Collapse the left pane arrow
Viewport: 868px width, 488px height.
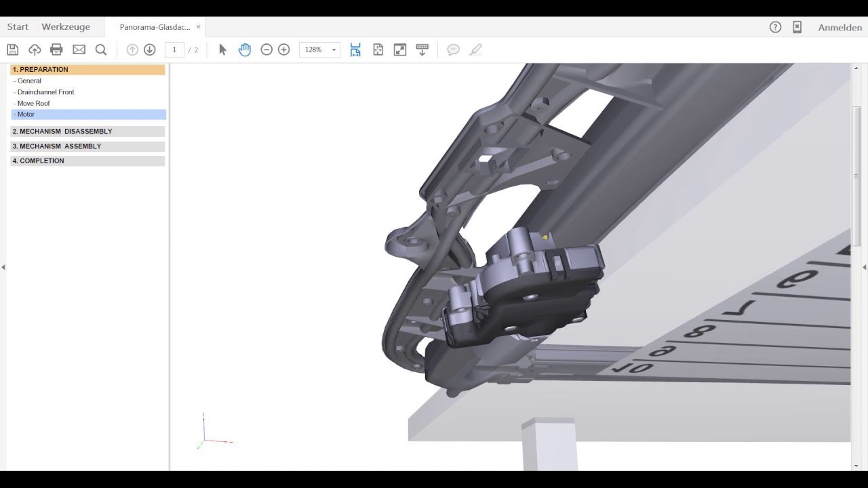point(3,268)
